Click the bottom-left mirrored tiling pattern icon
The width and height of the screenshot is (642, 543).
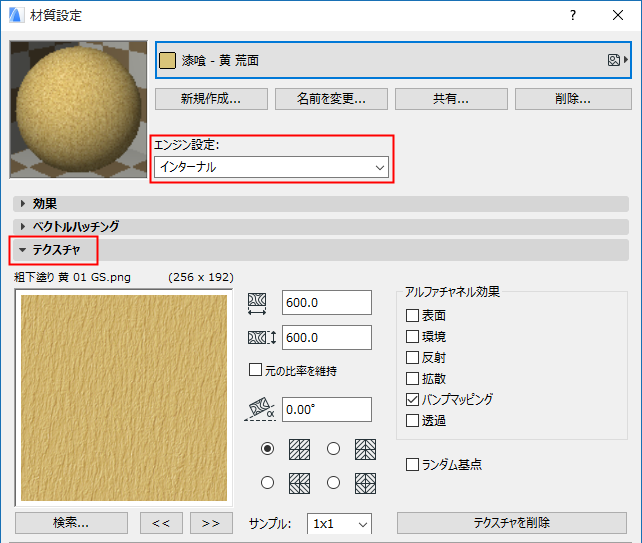(x=299, y=483)
